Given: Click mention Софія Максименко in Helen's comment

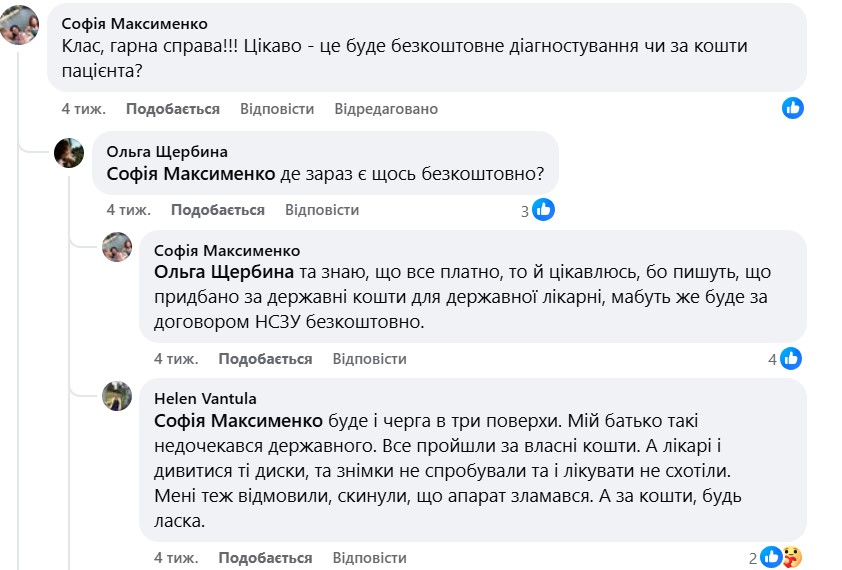Looking at the screenshot, I should point(238,420).
